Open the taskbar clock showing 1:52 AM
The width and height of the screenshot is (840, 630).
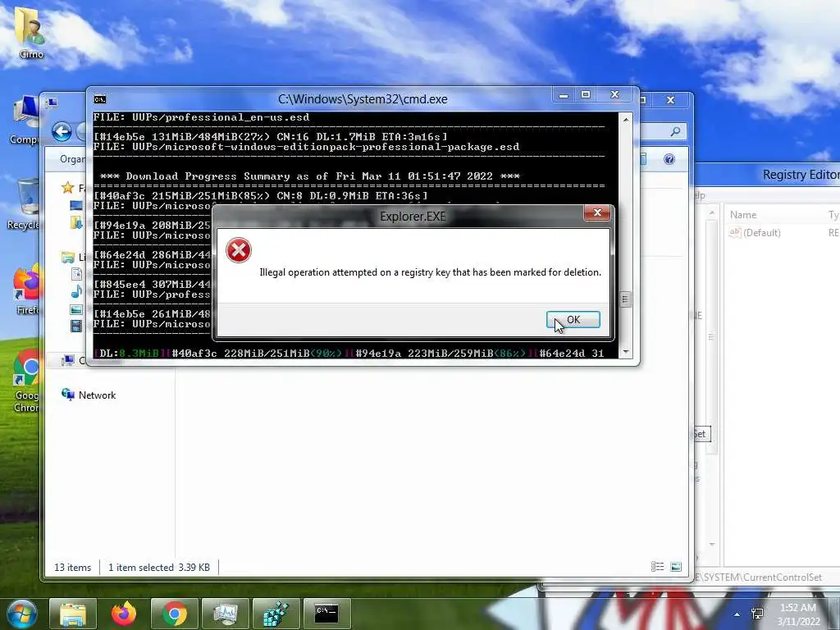pyautogui.click(x=798, y=614)
